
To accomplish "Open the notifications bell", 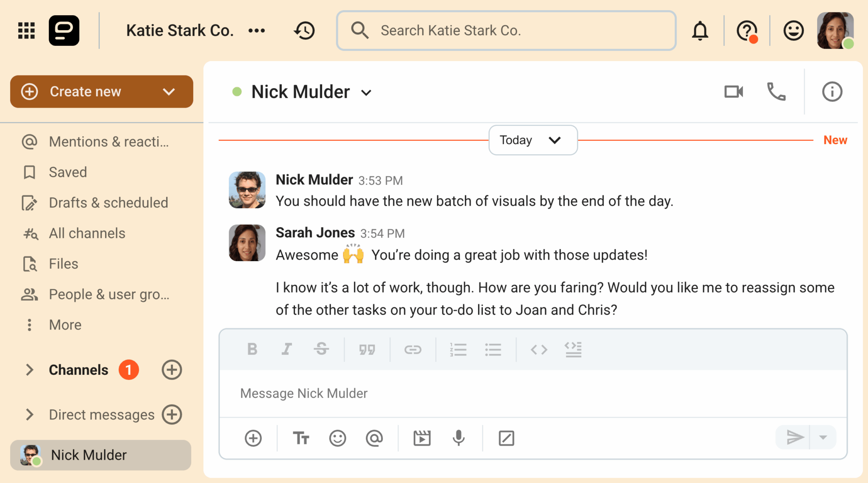I will (700, 31).
